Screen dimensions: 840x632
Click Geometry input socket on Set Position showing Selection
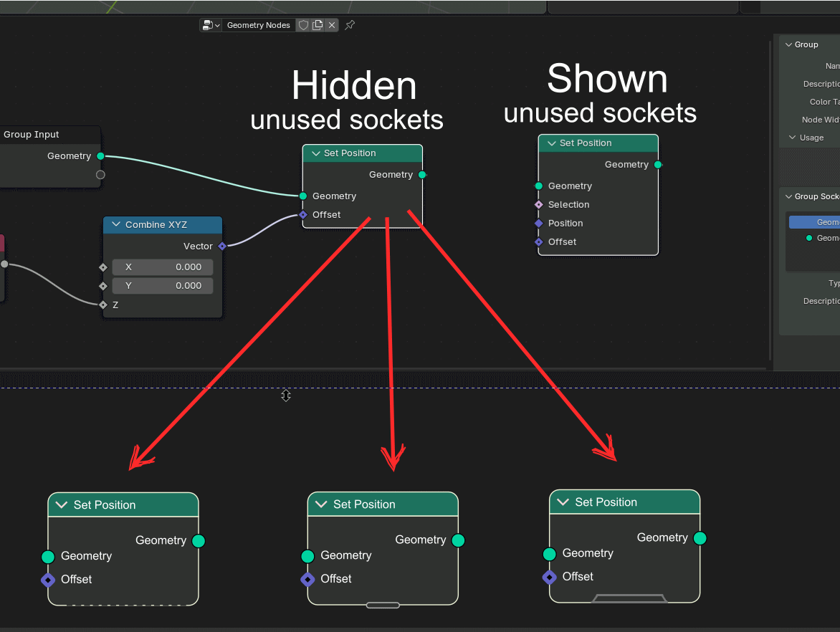(539, 186)
